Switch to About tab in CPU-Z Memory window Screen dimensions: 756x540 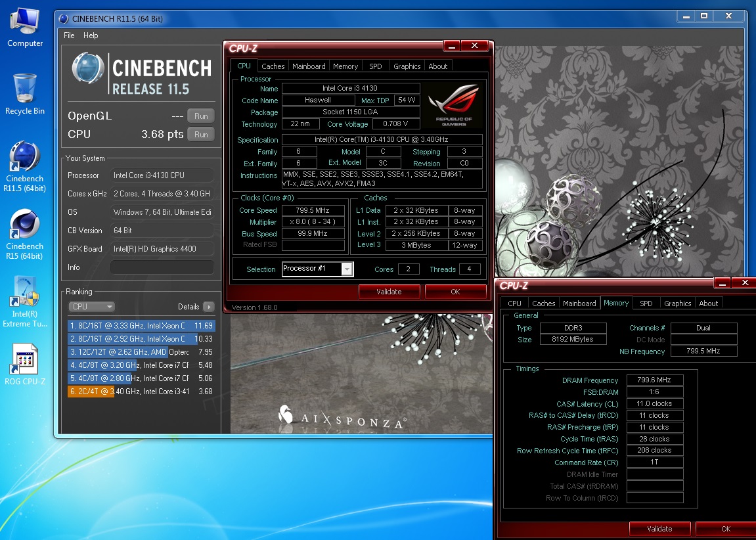click(x=708, y=304)
